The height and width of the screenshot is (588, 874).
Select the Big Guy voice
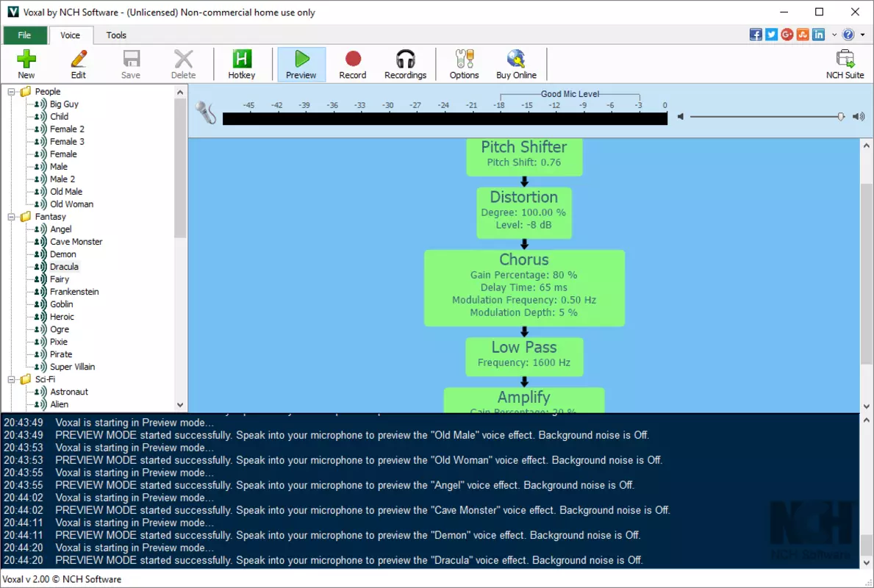click(64, 104)
